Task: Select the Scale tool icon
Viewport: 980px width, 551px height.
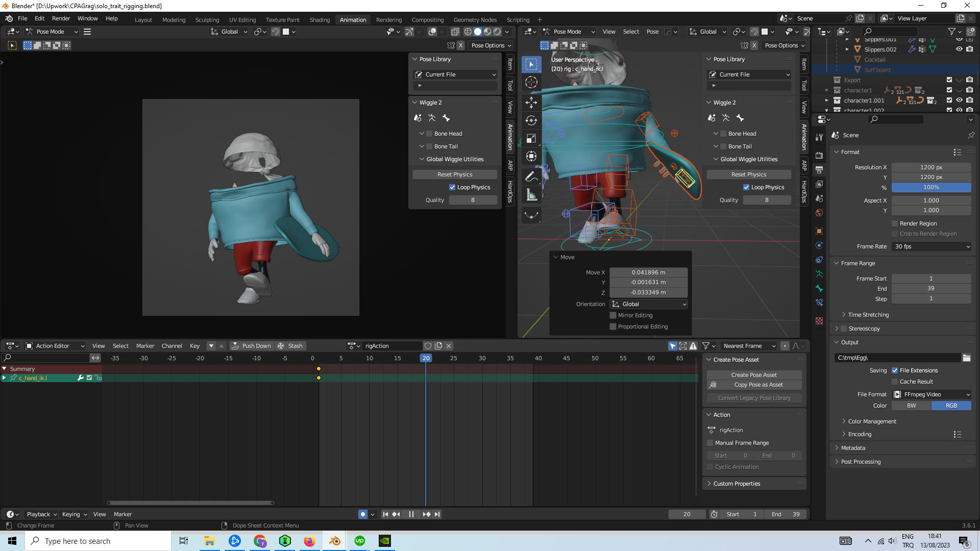Action: pos(531,139)
